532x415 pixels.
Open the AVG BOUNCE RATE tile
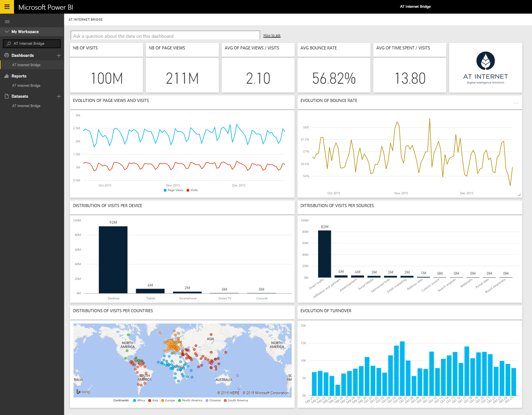pos(334,68)
